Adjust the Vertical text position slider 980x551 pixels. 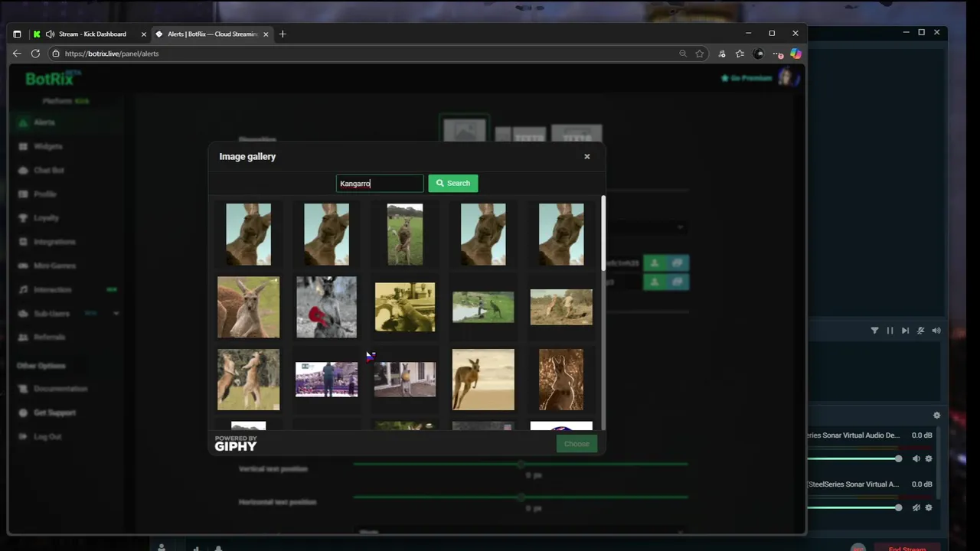[x=521, y=464]
